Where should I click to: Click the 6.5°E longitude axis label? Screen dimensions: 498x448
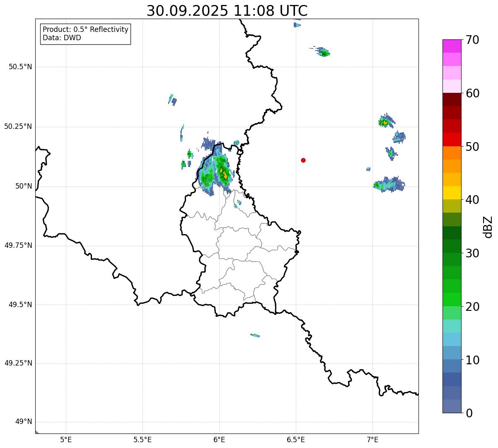coord(296,440)
